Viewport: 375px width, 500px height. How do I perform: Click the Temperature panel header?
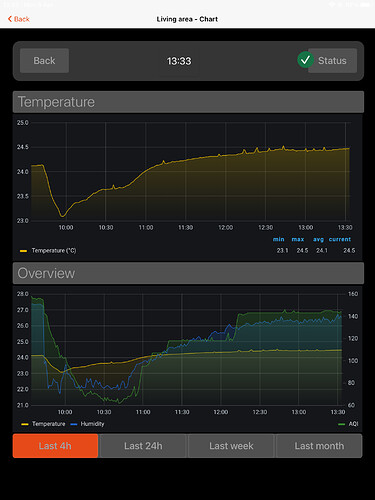[x=188, y=102]
